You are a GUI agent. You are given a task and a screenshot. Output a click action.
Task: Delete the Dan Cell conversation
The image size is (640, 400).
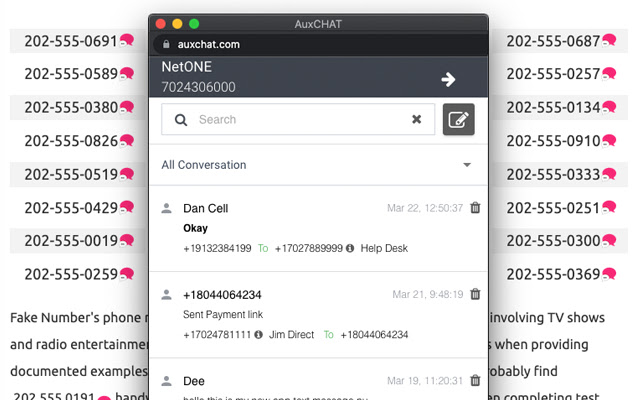475,208
